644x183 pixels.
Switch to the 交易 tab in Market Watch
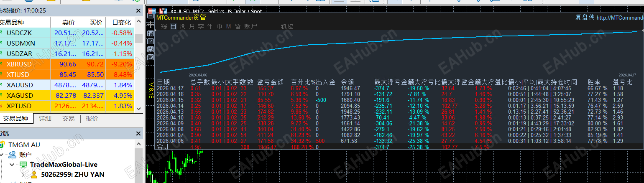click(69, 119)
